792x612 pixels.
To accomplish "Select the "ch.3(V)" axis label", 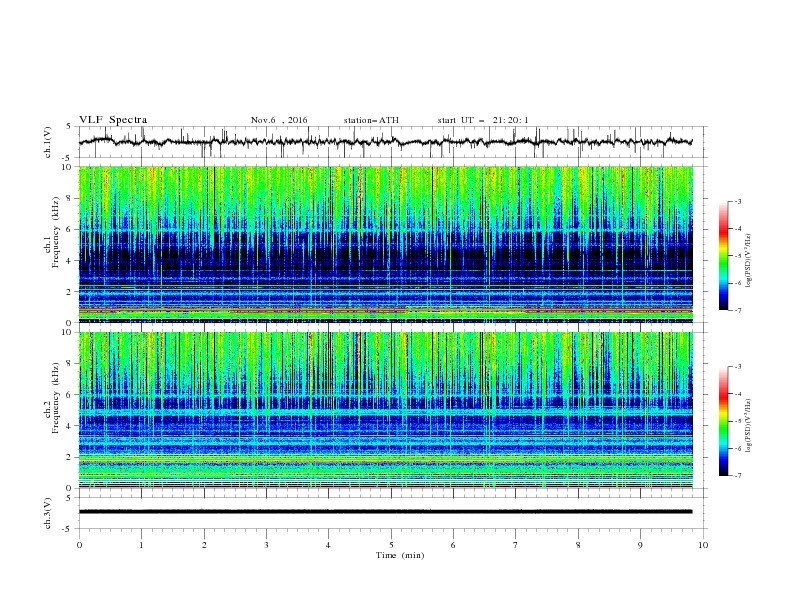I will tap(48, 513).
